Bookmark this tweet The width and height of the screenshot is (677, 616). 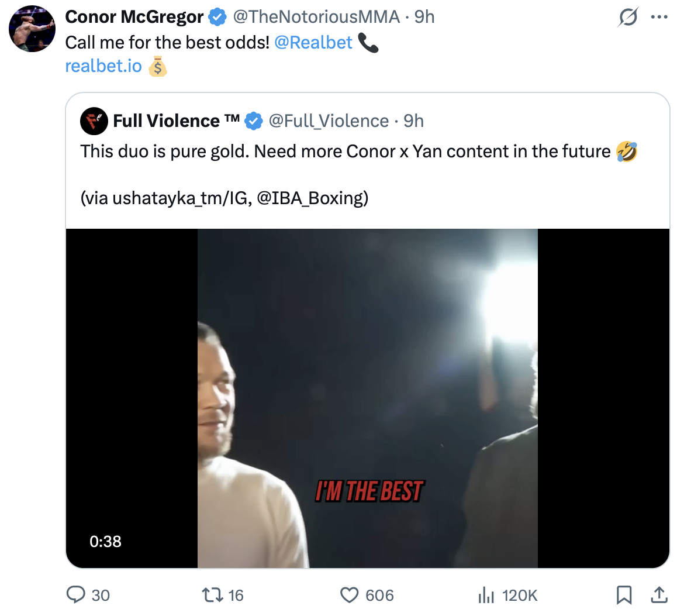pos(624,595)
